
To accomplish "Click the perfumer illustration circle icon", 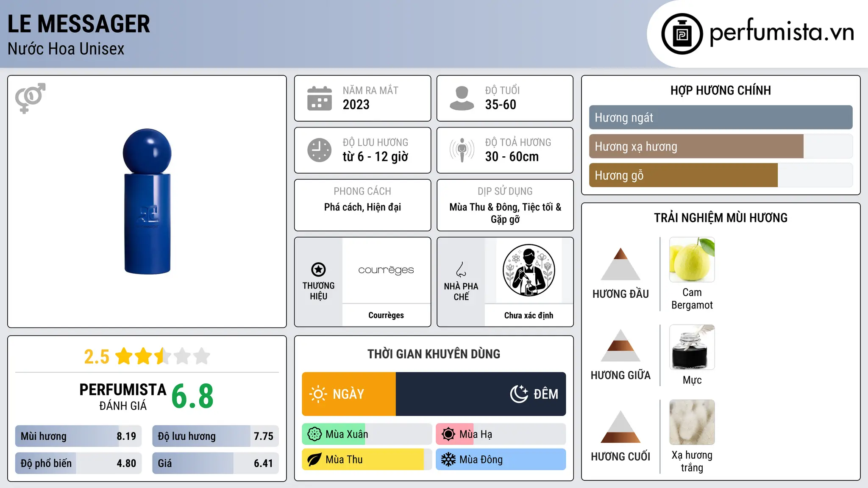I will [x=529, y=270].
